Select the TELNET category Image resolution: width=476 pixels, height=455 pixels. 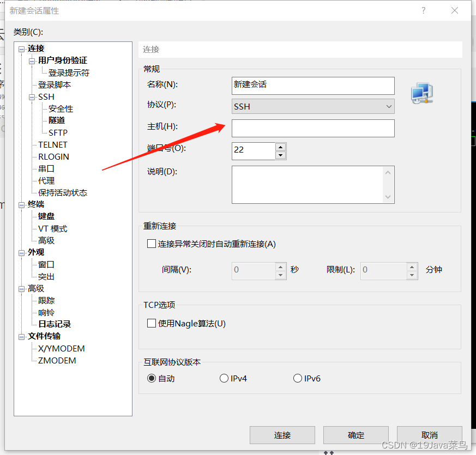[x=53, y=144]
